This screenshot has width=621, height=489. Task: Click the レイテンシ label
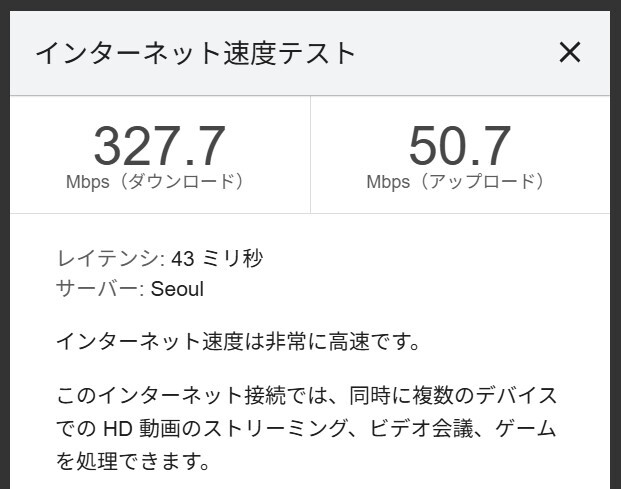coord(110,259)
